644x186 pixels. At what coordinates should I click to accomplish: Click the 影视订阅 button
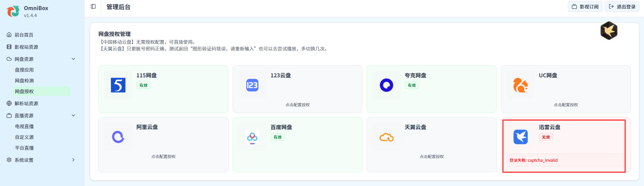585,6
